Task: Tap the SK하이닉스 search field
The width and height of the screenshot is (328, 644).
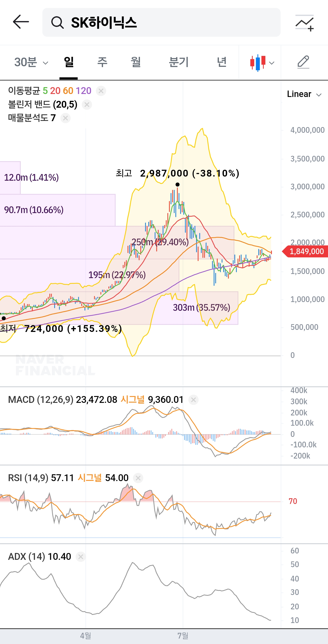Action: [x=161, y=23]
